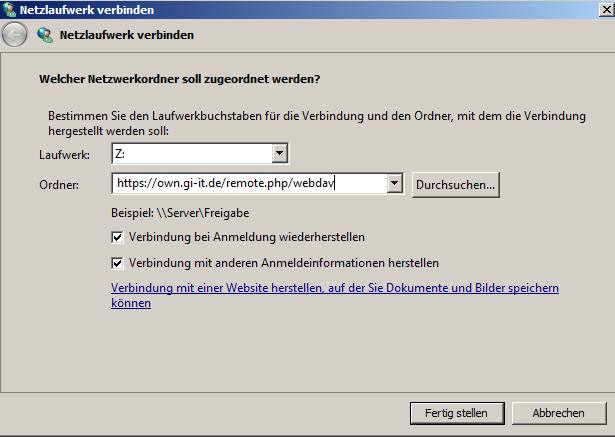Click the 'Laufwerk:' field label
Image resolution: width=615 pixels, height=437 pixels.
[64, 154]
